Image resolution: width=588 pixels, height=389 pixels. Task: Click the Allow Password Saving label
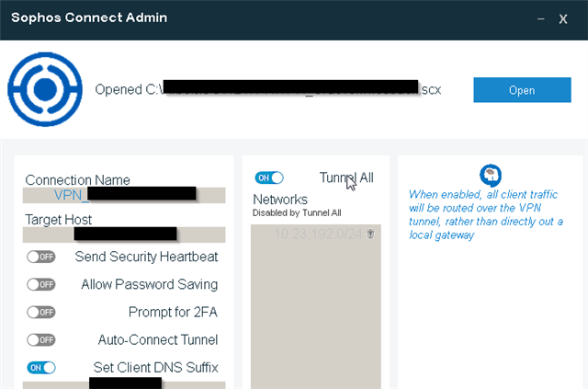[149, 284]
